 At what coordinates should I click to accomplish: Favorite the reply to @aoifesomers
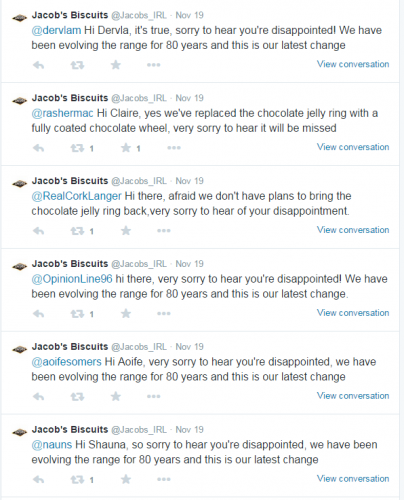pos(116,396)
